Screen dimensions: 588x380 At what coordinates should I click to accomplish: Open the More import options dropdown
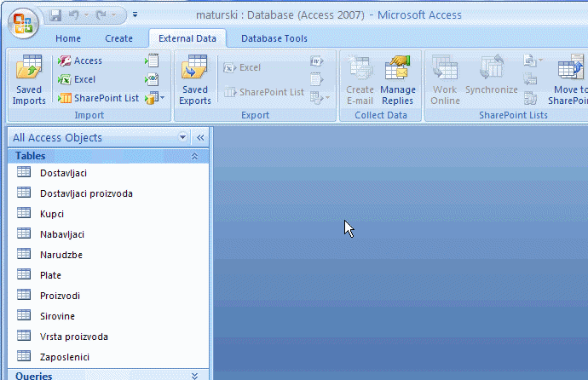[154, 98]
